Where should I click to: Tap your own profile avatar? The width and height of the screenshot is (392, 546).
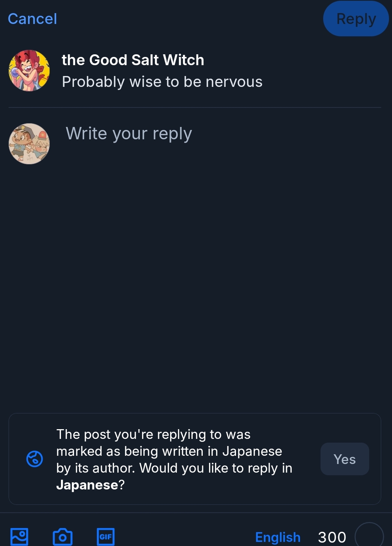[29, 144]
